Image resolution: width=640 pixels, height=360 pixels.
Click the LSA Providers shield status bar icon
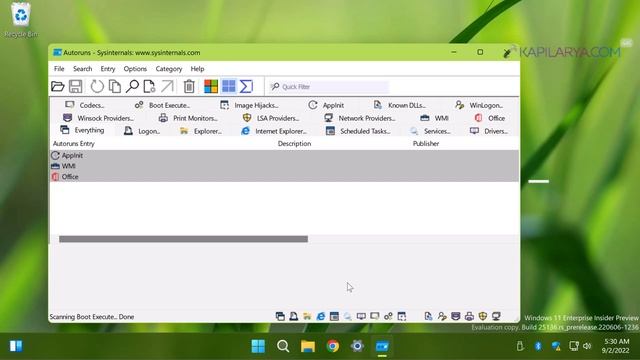[x=483, y=316]
